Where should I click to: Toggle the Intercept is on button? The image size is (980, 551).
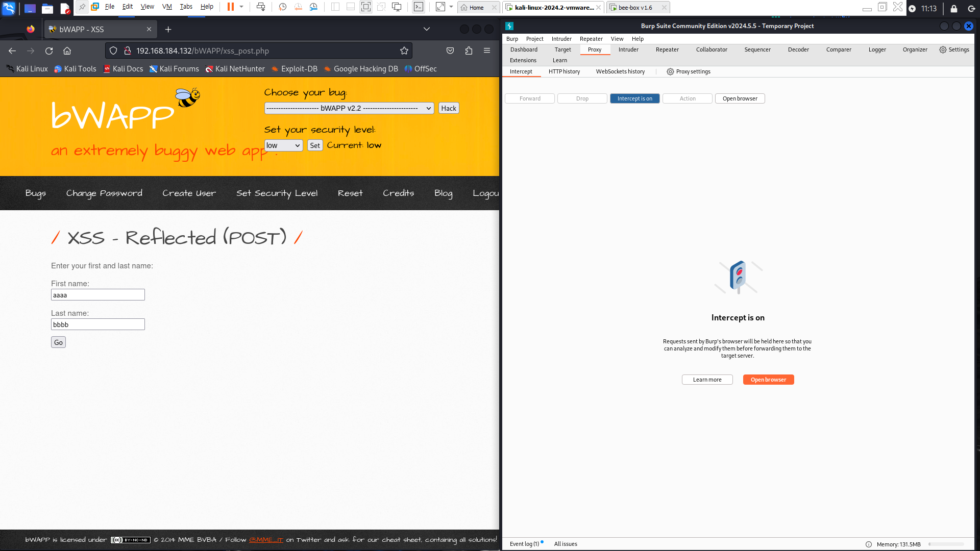(634, 98)
